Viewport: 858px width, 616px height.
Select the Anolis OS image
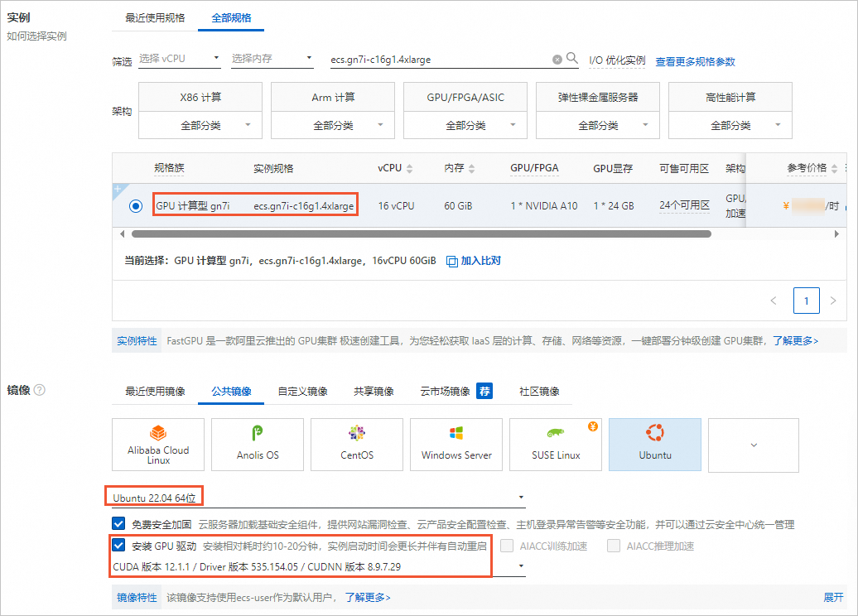[258, 445]
